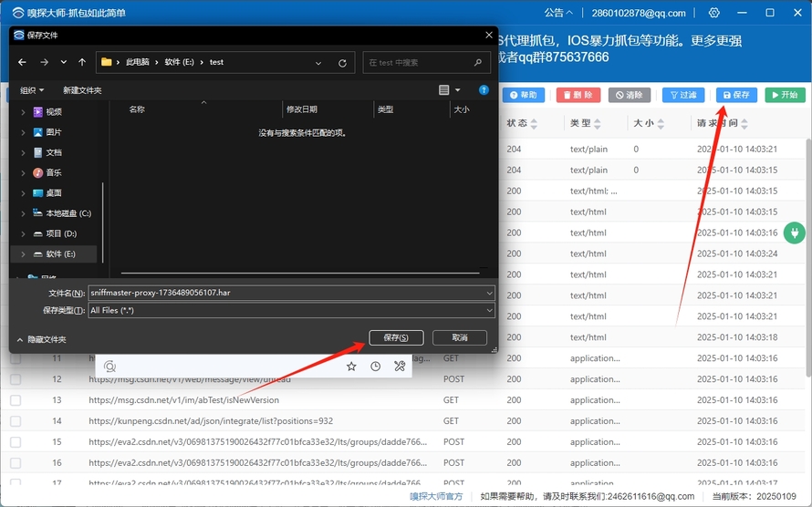
Task: Tick the checkbox for row 15
Action: (x=16, y=442)
